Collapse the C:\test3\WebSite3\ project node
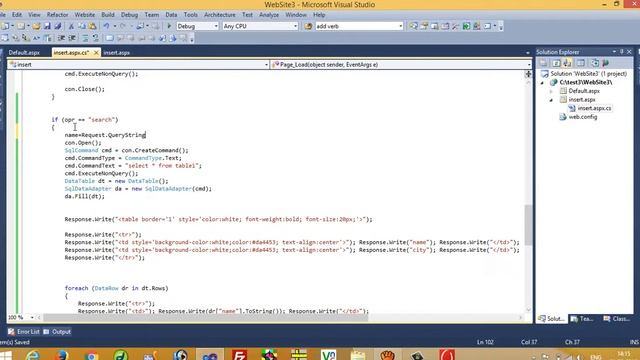The width and height of the screenshot is (640, 360). pos(542,82)
